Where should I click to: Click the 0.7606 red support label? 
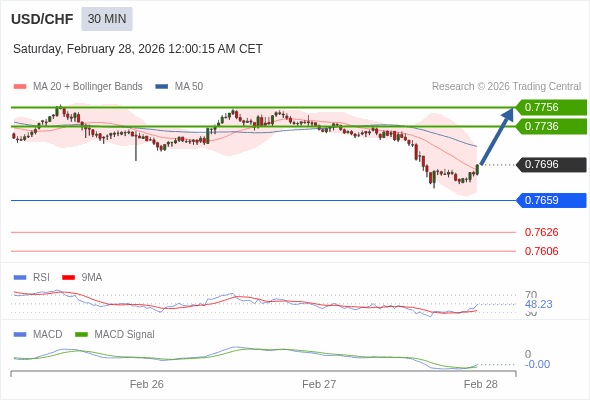click(x=541, y=251)
